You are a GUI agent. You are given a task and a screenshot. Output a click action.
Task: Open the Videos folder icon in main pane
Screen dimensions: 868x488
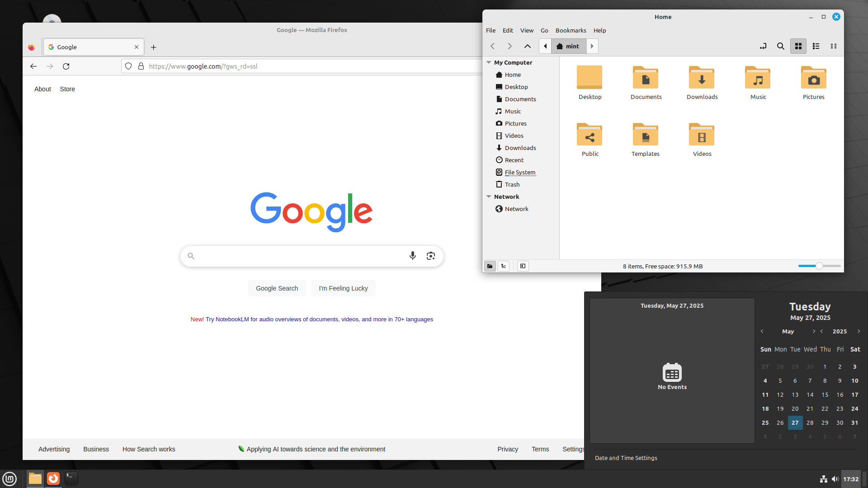coord(702,135)
